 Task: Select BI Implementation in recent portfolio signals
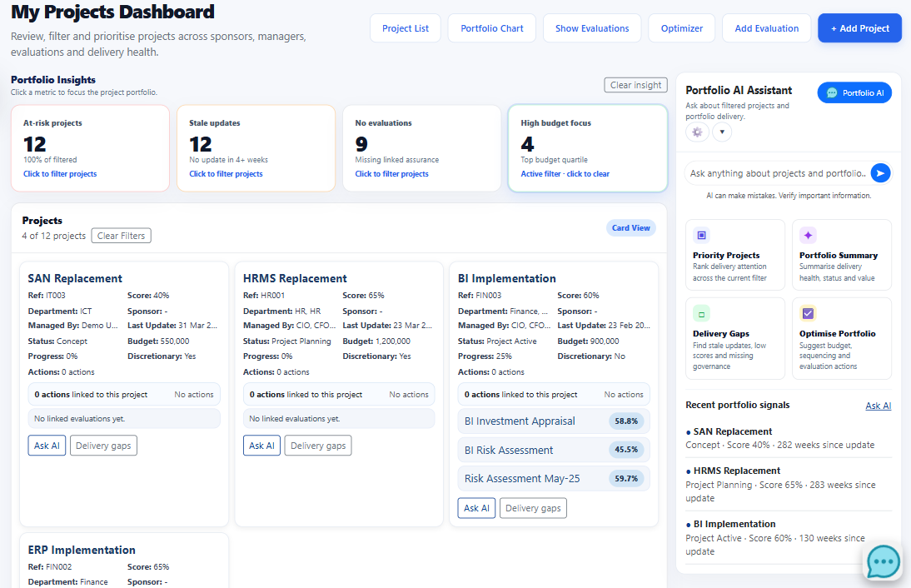[x=789, y=537]
